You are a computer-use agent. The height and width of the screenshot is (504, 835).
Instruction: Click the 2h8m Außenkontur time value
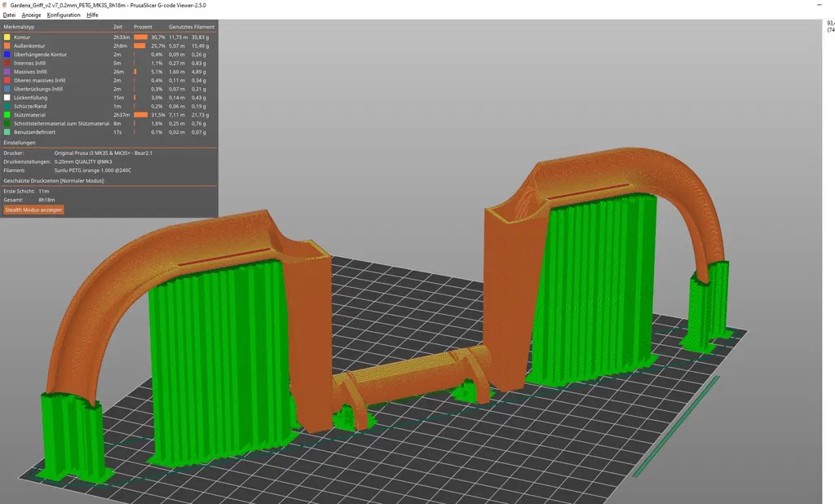tap(119, 46)
